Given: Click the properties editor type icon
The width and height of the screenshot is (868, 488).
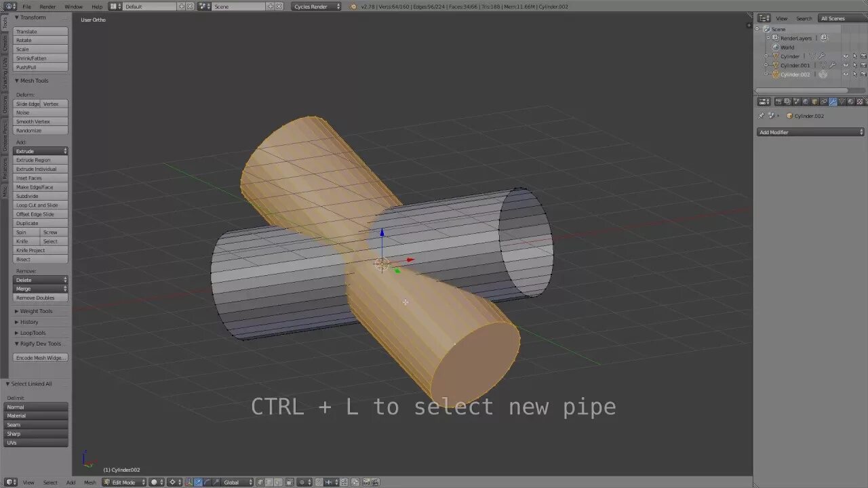Looking at the screenshot, I should click(764, 102).
